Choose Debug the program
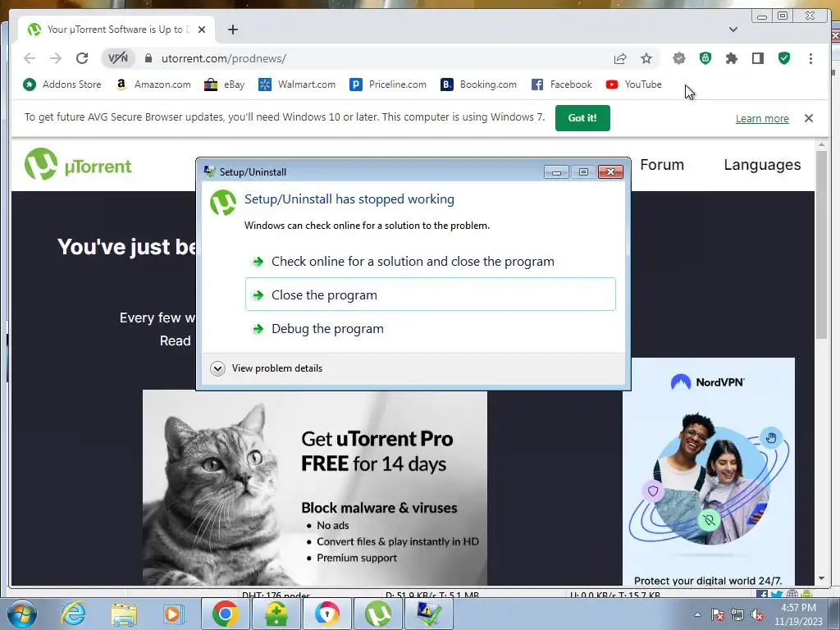This screenshot has width=840, height=630. [430, 328]
